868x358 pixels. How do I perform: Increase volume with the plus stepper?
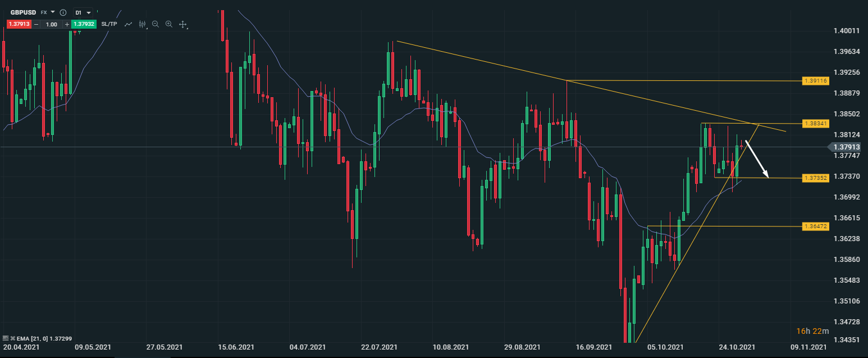coord(67,24)
